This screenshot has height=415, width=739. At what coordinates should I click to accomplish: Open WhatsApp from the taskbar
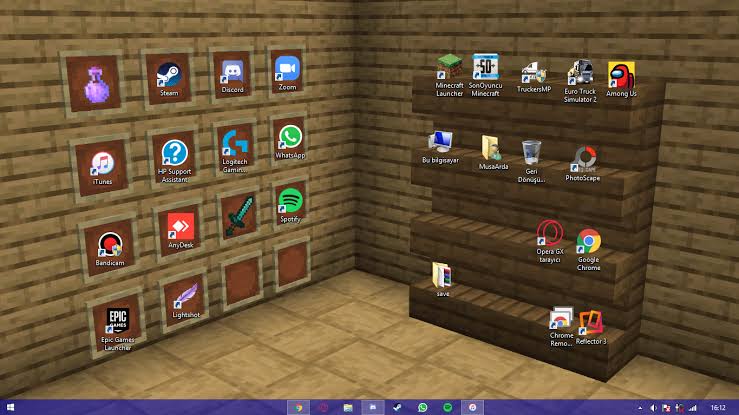click(422, 407)
